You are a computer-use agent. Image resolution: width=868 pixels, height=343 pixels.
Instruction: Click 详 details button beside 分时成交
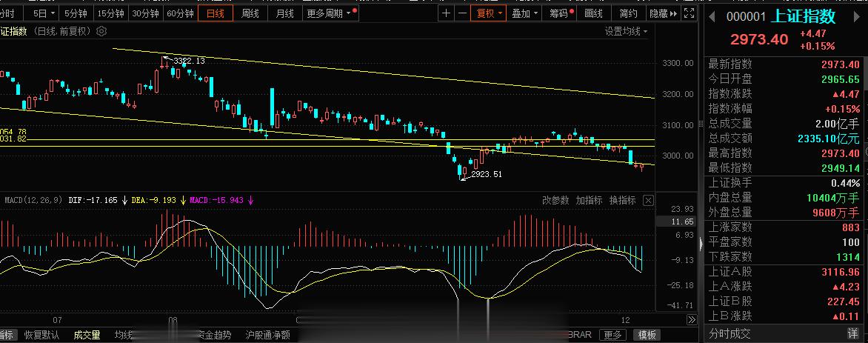[853, 333]
